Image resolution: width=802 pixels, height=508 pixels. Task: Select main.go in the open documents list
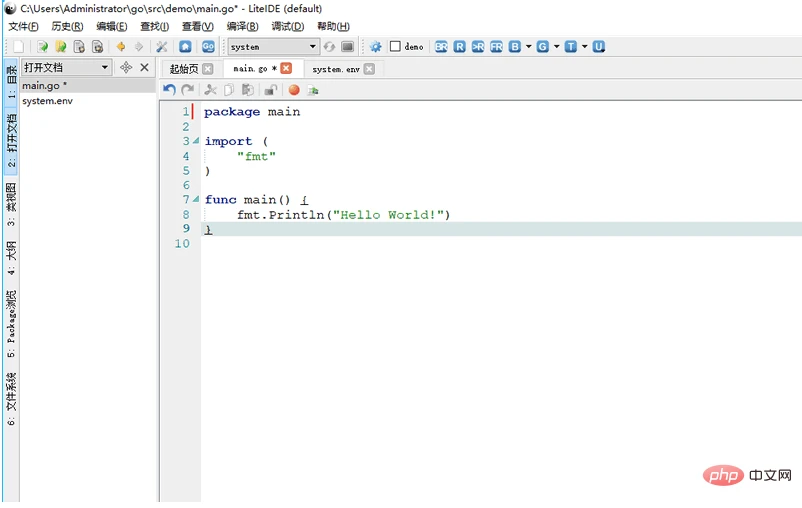[x=87, y=85]
